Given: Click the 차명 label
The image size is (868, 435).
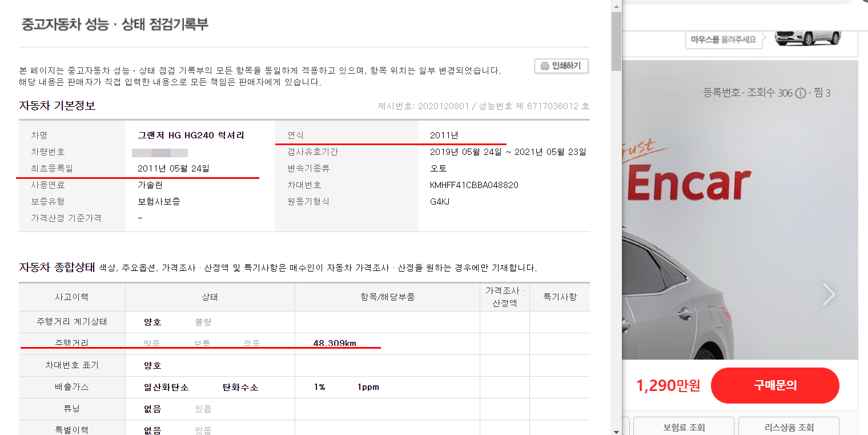Looking at the screenshot, I should 39,135.
